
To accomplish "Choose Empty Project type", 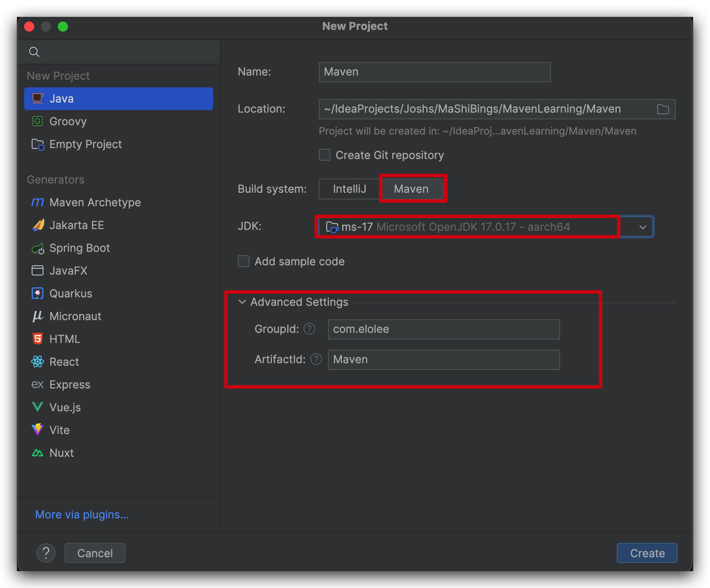I will click(x=119, y=144).
